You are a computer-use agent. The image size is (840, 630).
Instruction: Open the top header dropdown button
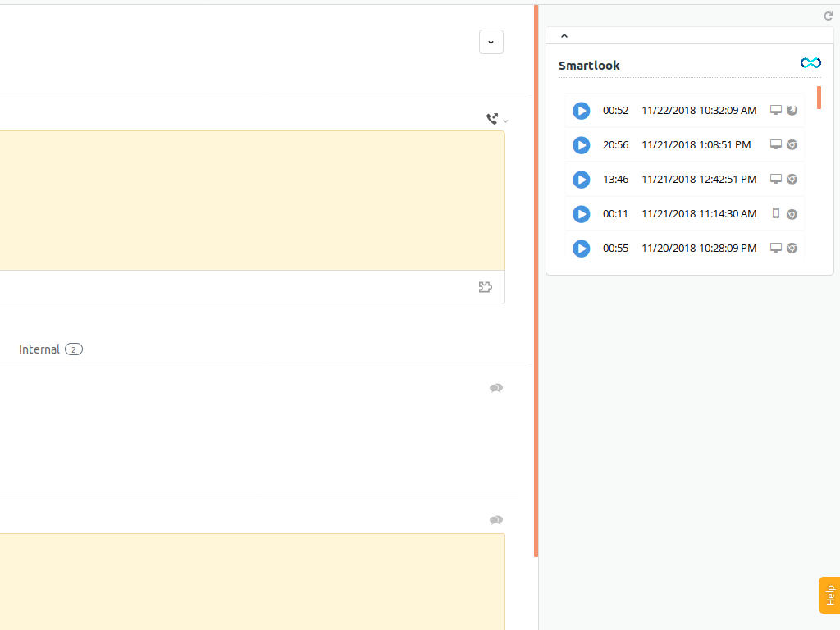(491, 42)
